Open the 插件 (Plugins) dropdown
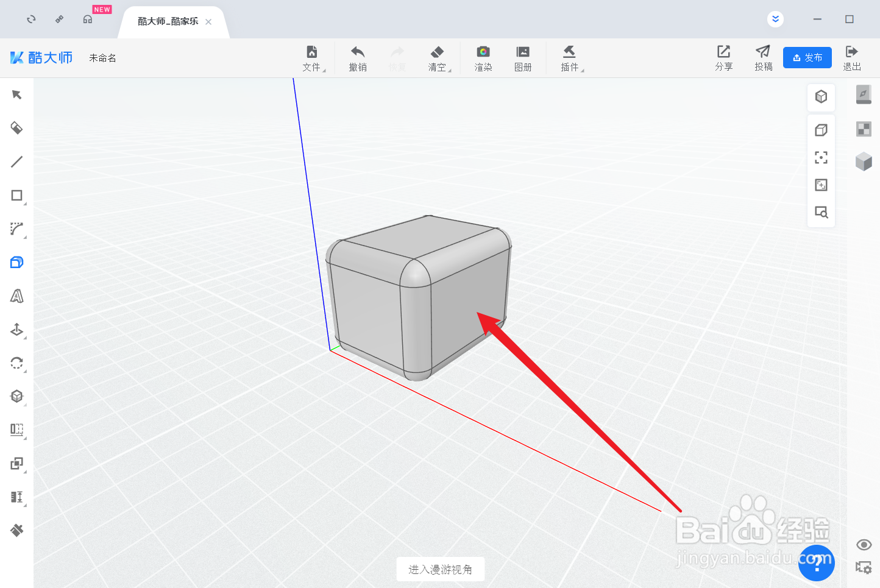880x588 pixels. coord(570,58)
